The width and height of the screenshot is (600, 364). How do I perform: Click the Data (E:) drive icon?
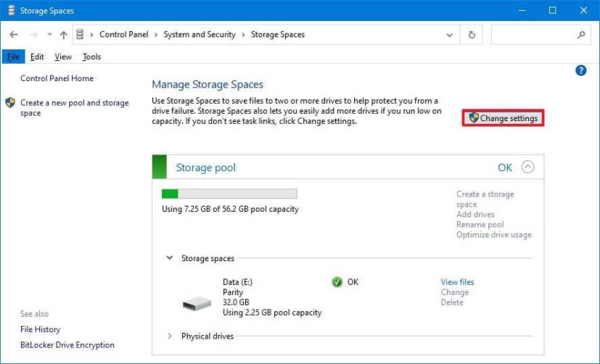click(197, 304)
